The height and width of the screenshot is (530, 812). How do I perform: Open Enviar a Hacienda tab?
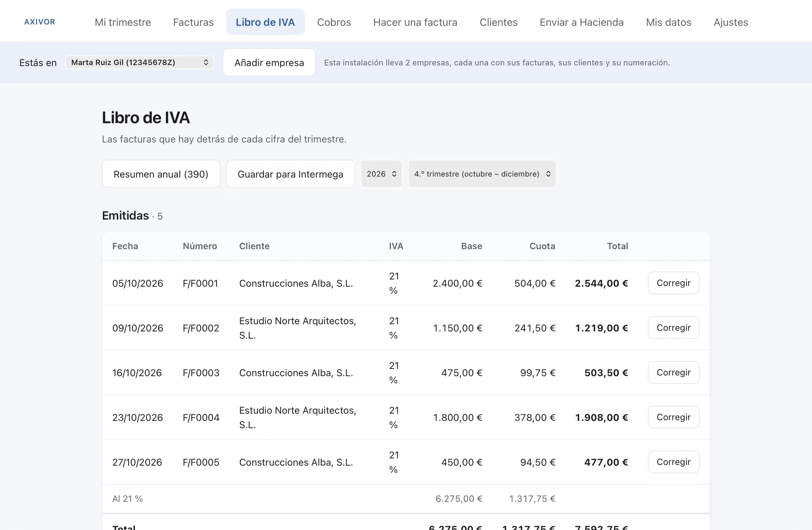click(581, 22)
